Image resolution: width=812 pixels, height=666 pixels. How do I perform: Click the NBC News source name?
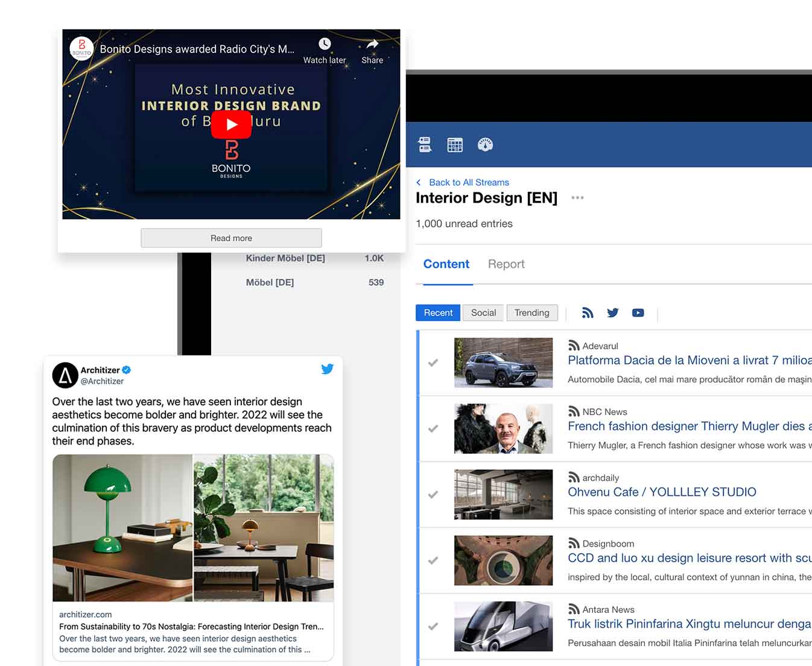click(x=604, y=411)
